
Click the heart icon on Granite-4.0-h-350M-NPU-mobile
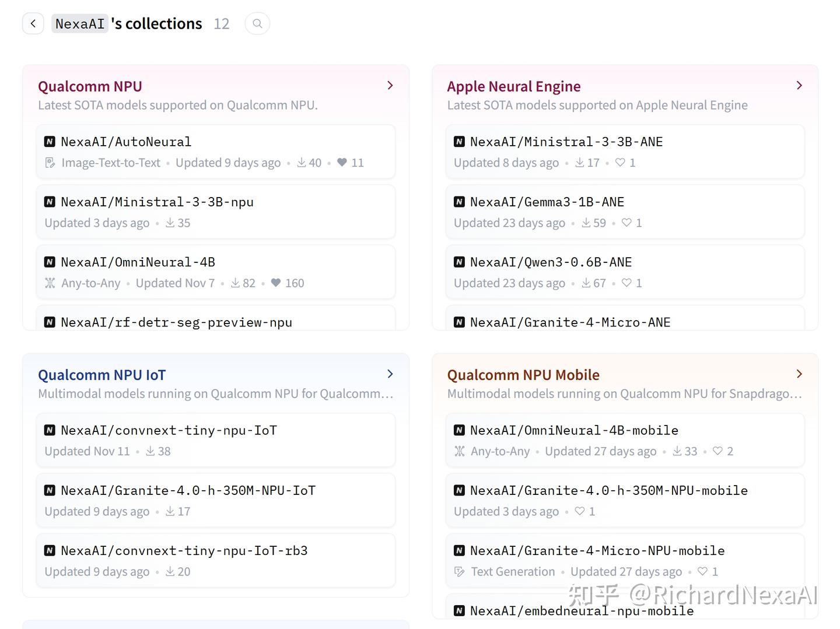(x=580, y=511)
